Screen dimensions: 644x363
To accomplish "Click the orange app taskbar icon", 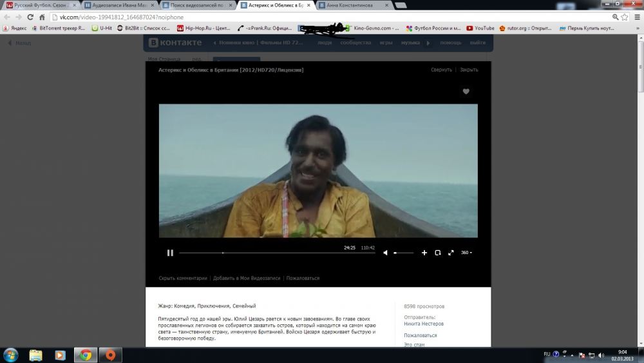I will coord(111,355).
